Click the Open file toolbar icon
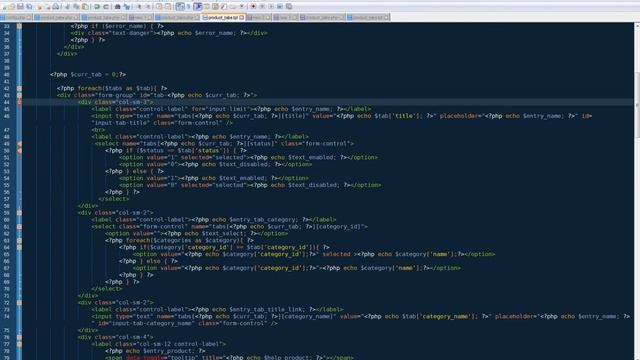The width and height of the screenshot is (640, 360). click(x=11, y=7)
